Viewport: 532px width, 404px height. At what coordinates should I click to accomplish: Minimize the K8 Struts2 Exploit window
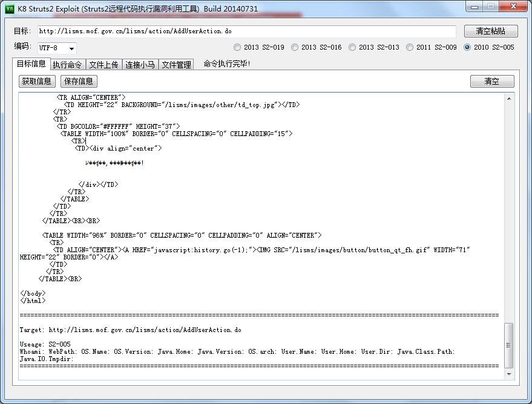pyautogui.click(x=475, y=7)
